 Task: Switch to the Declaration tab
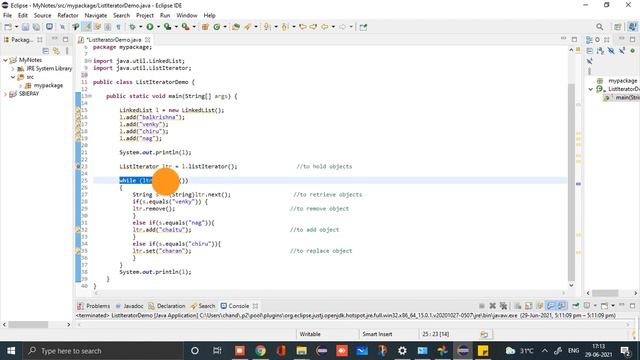167,306
